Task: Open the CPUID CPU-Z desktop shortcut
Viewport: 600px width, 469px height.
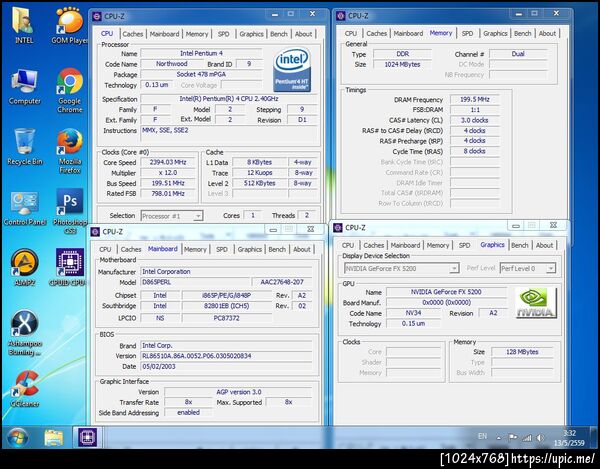Action: point(70,267)
